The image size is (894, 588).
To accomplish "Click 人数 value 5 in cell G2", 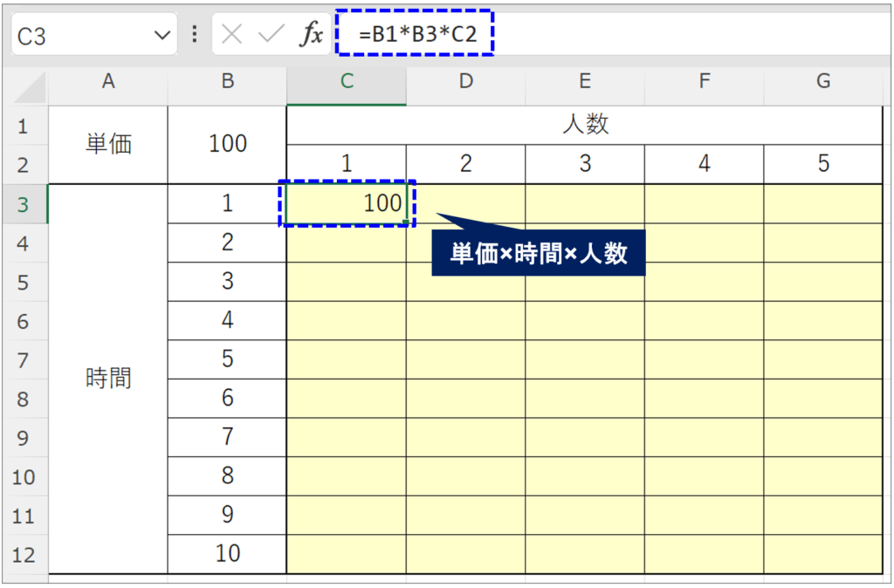I will (x=823, y=164).
